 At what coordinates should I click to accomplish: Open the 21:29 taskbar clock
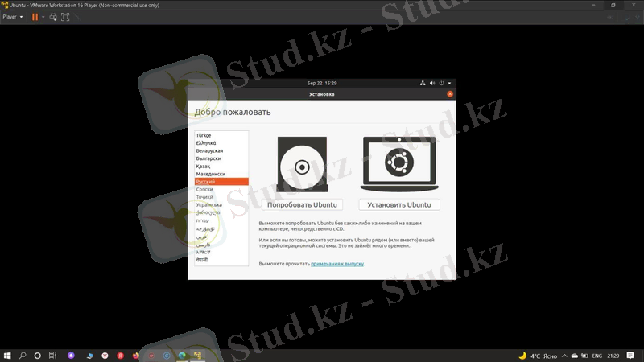click(x=613, y=356)
